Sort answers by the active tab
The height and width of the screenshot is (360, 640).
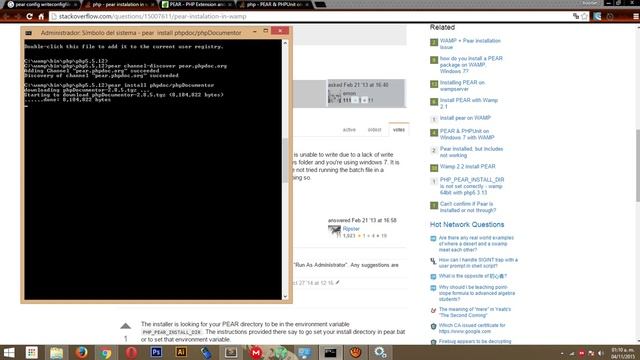[x=349, y=130]
